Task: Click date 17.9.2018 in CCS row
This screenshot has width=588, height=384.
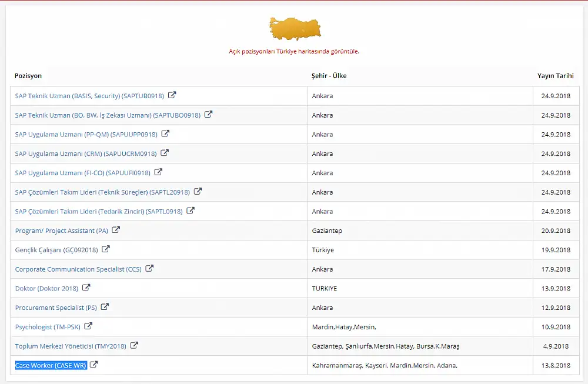Action: tap(556, 269)
